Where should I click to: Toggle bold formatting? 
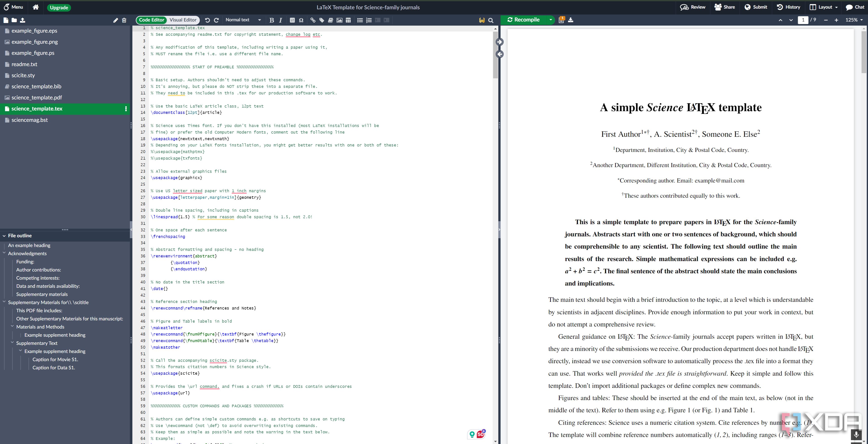(272, 20)
